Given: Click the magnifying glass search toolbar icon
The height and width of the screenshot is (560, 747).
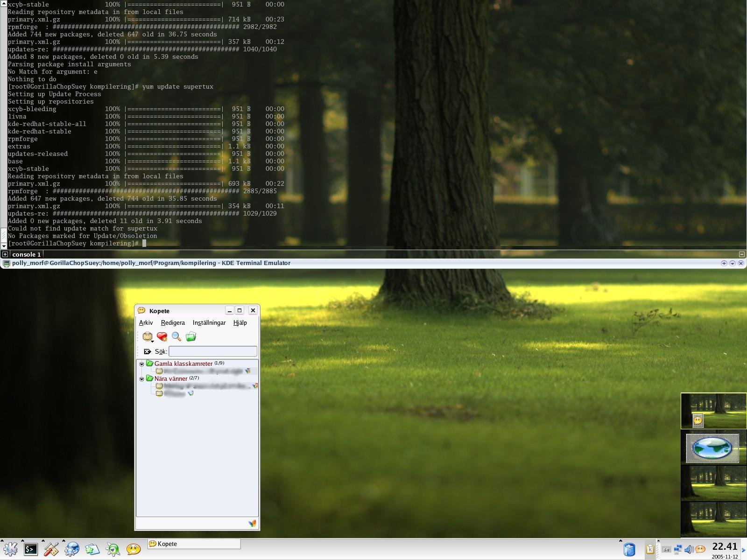Looking at the screenshot, I should coord(176,337).
